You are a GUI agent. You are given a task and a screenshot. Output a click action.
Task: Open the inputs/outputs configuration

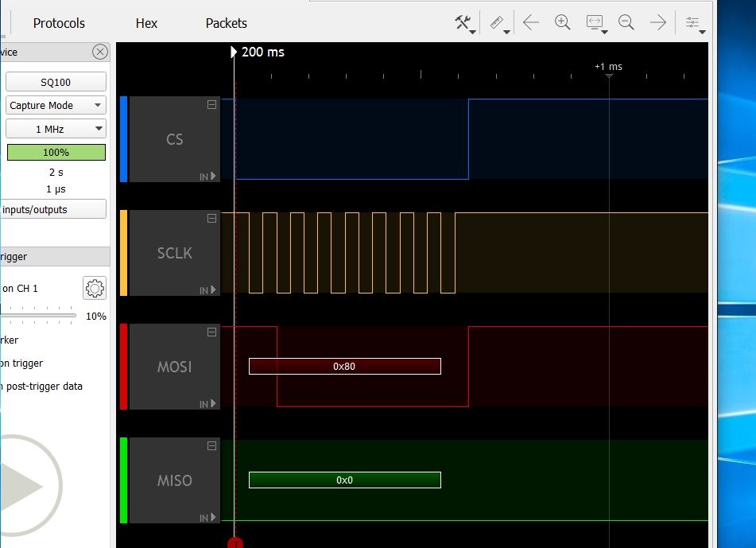tap(55, 208)
